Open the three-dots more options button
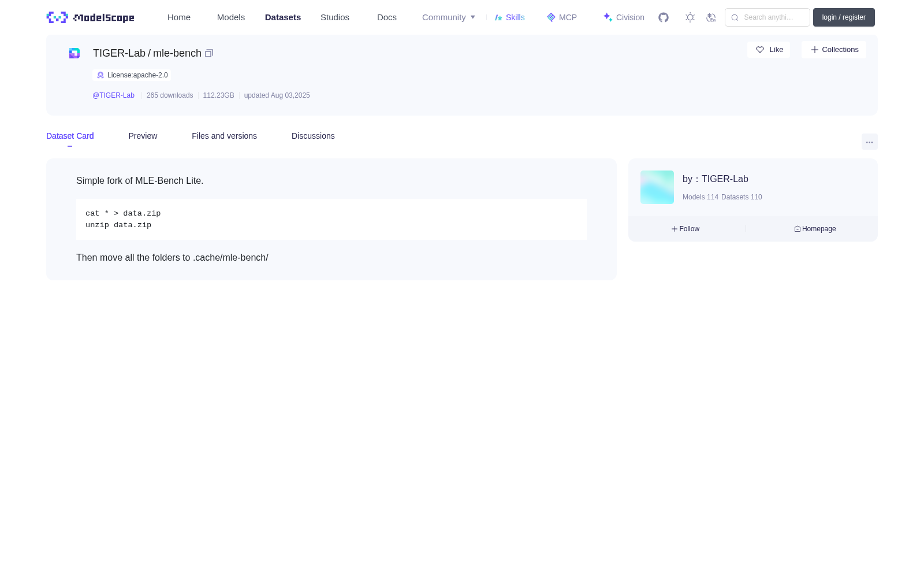This screenshot has height=578, width=924. coord(869,142)
